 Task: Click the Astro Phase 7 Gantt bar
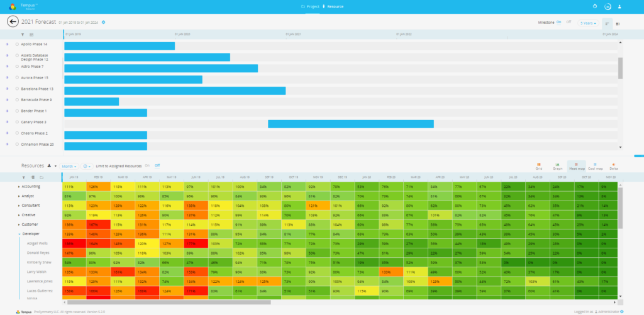click(161, 68)
